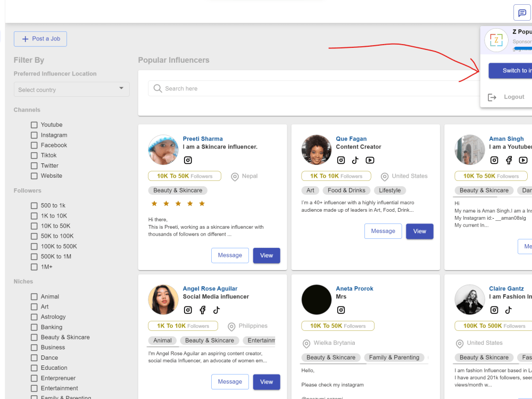Click Angel Rose Aguilar's Instagram icon
The height and width of the screenshot is (399, 532).
188,310
